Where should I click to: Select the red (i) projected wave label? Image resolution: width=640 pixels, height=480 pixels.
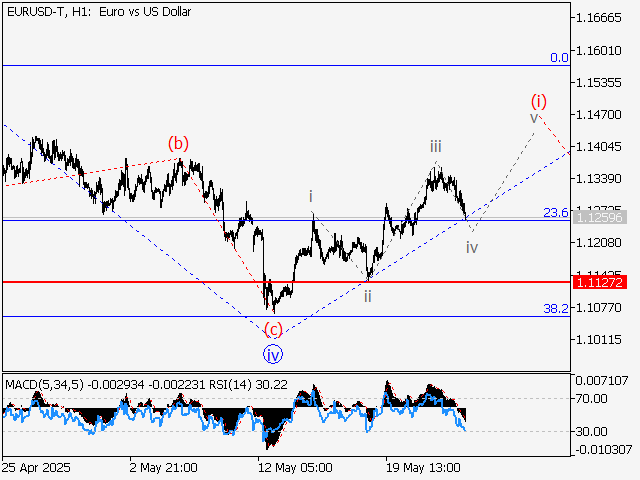coord(539,100)
